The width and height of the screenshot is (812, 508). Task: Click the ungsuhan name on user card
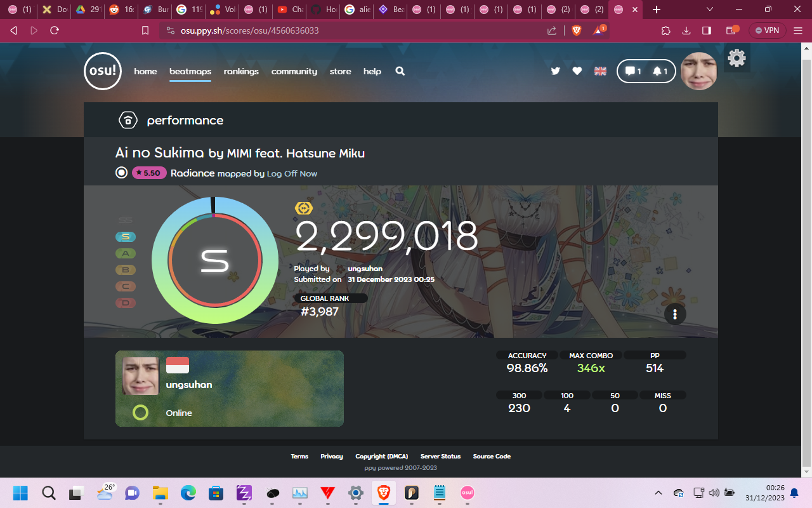click(189, 385)
